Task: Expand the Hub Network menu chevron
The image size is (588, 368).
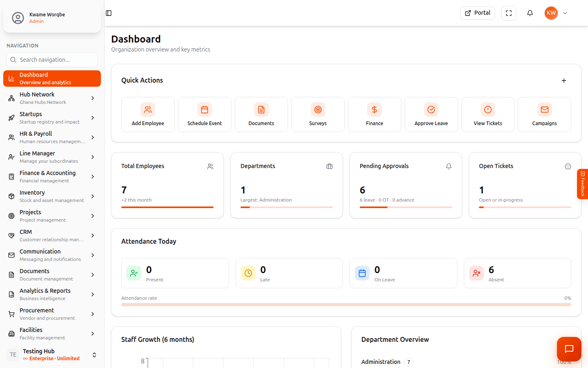Action: [x=93, y=98]
